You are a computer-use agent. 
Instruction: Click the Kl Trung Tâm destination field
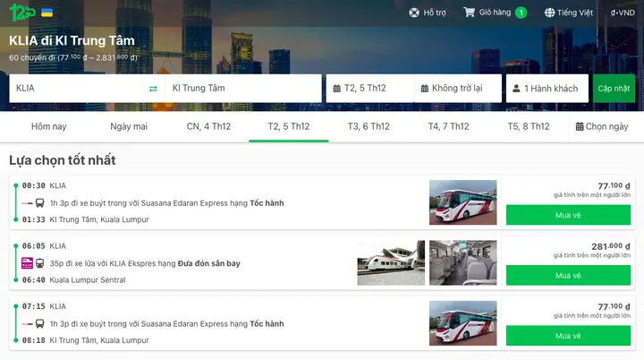click(243, 89)
